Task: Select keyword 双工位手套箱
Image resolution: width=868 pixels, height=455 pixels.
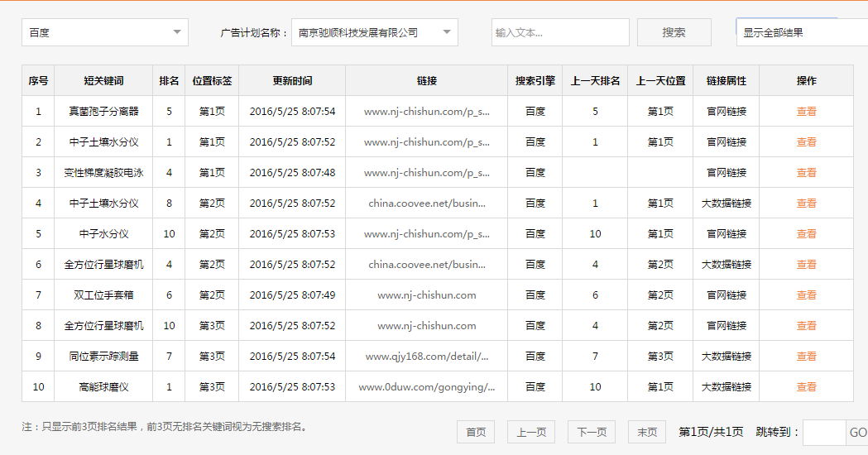Action: [103, 295]
